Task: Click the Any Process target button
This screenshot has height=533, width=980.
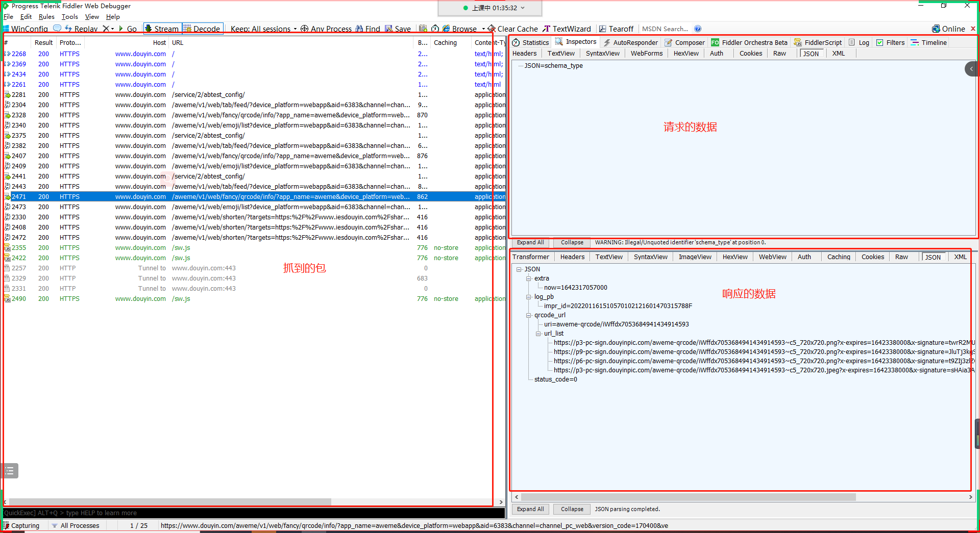Action: pyautogui.click(x=326, y=29)
